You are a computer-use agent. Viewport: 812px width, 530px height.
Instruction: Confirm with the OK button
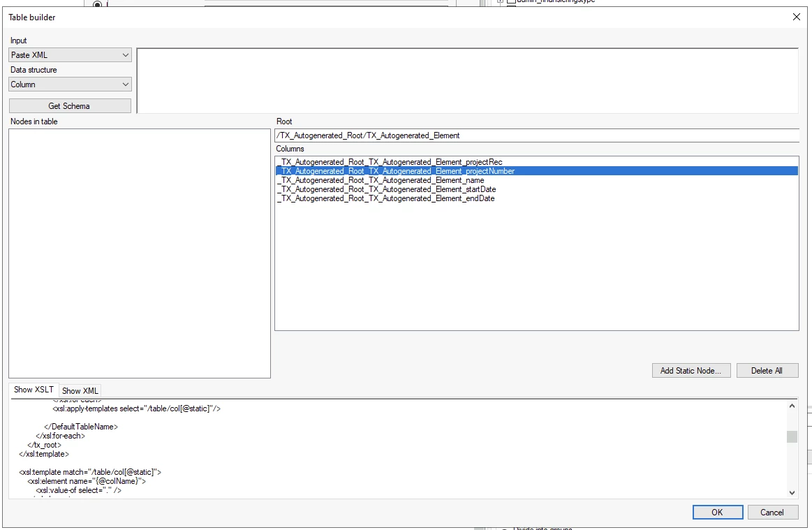717,513
